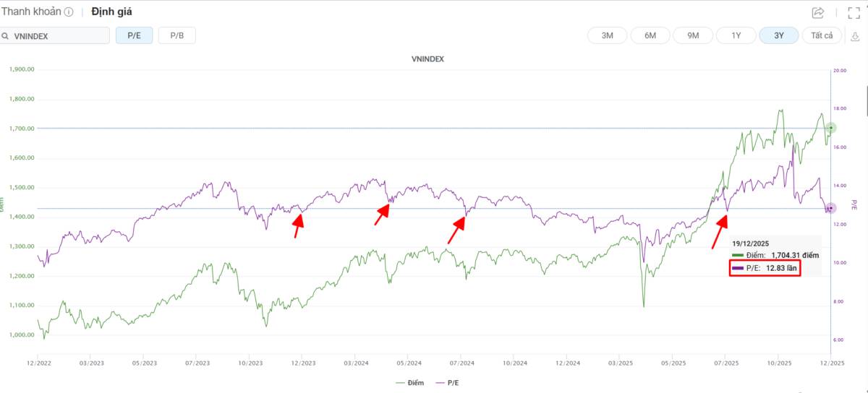Click the share chart icon
Viewport: 868px width, 393px height.
tap(818, 12)
